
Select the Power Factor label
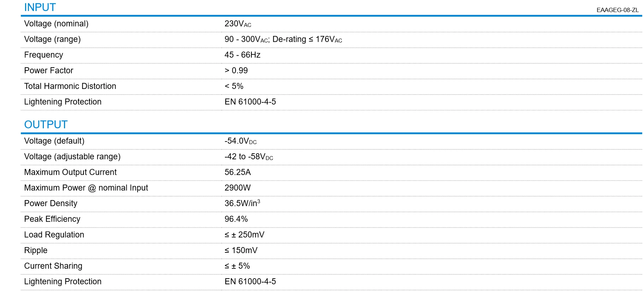pos(48,70)
